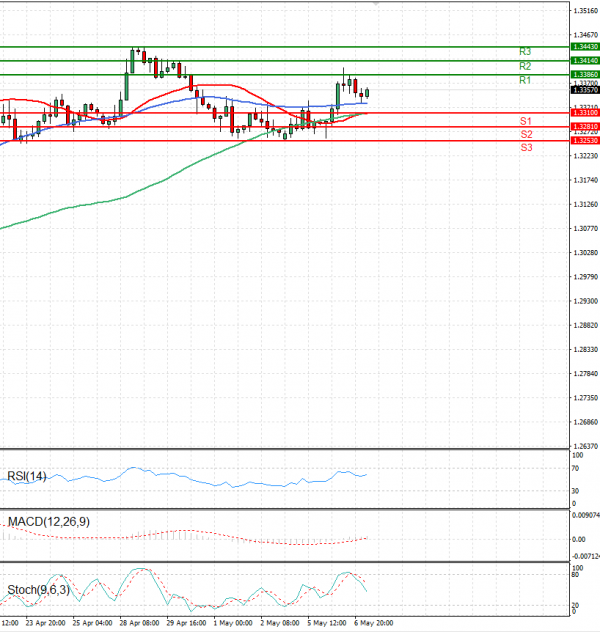This screenshot has width=600, height=632.
Task: Click the 1.26370 price axis value
Action: 586,446
